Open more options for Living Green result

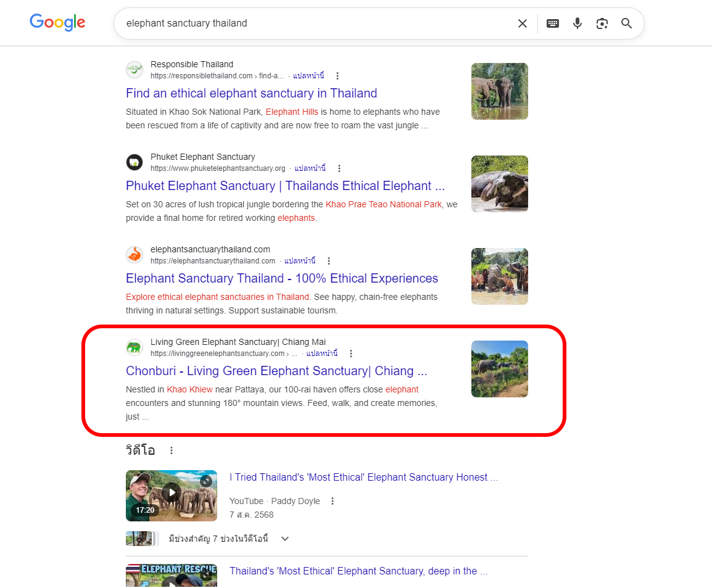point(351,354)
